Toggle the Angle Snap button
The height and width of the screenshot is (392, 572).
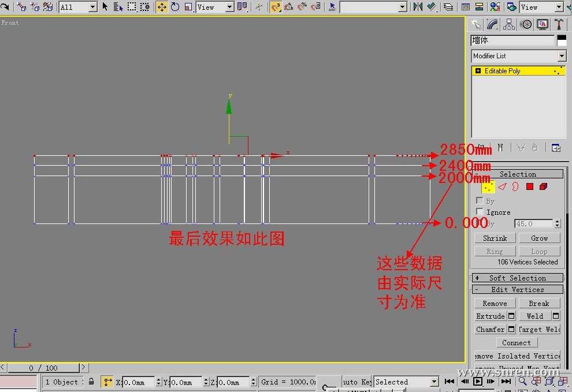288,6
